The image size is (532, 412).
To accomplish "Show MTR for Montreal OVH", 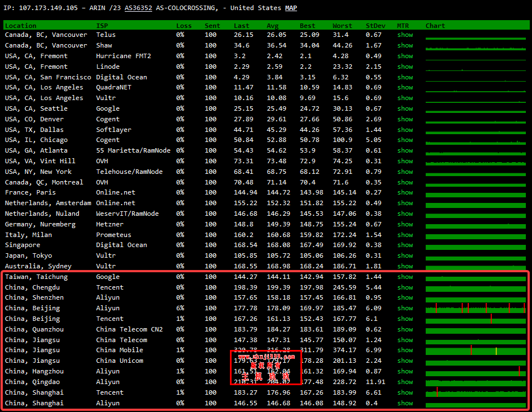I will coord(405,182).
